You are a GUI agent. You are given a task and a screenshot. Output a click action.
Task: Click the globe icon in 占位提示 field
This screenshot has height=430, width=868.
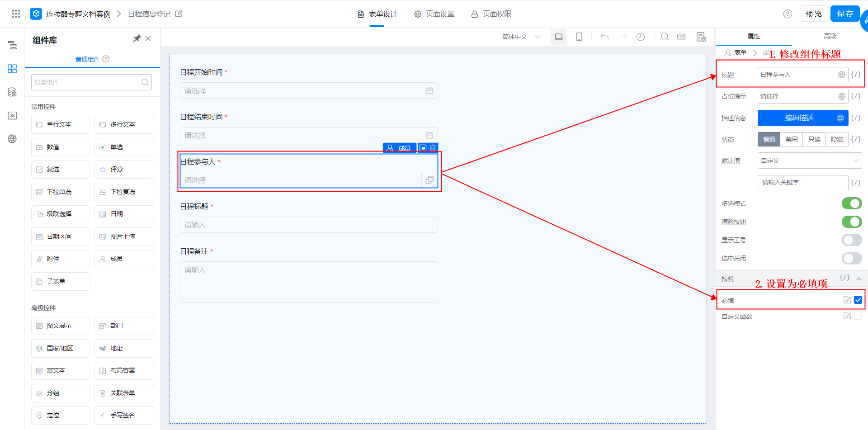tap(841, 96)
